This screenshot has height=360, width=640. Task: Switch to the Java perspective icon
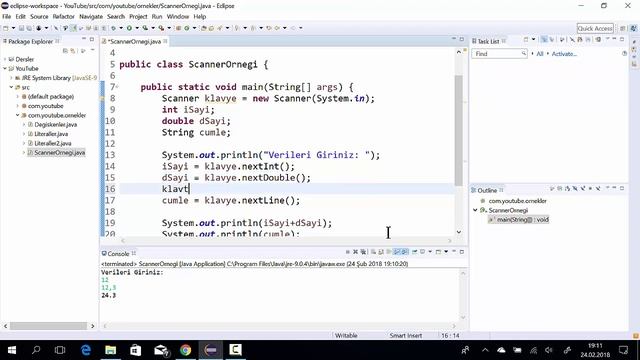pyautogui.click(x=633, y=28)
